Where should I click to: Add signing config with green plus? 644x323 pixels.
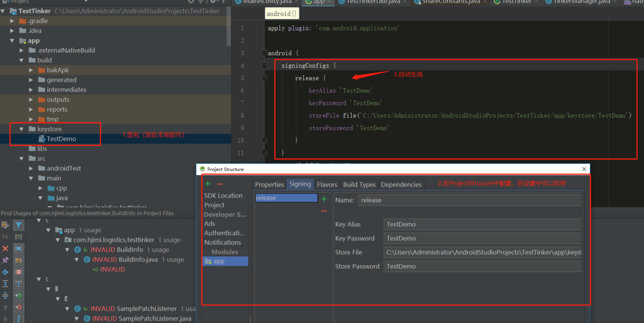pyautogui.click(x=324, y=199)
